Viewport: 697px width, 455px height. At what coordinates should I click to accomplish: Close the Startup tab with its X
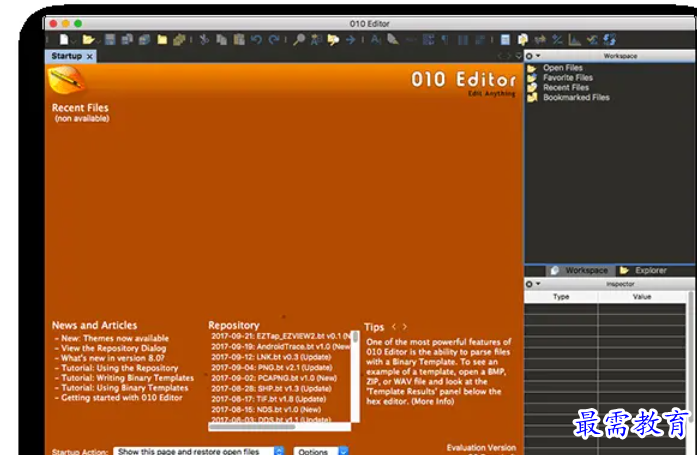[90, 56]
